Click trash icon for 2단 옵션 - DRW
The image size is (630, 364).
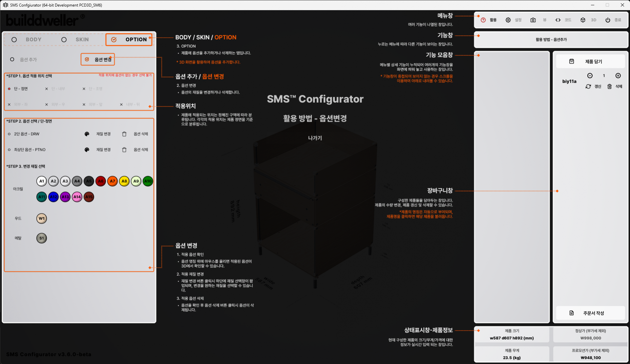pos(124,134)
